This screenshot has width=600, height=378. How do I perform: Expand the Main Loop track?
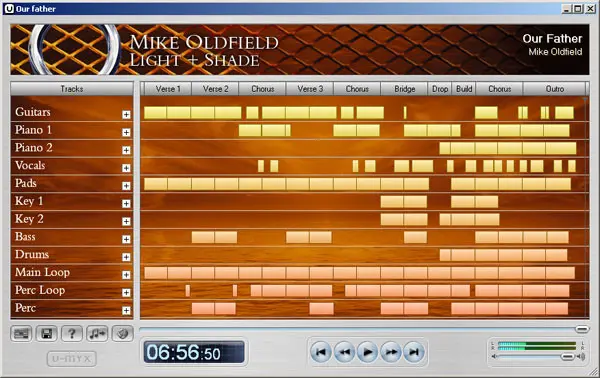pyautogui.click(x=126, y=275)
